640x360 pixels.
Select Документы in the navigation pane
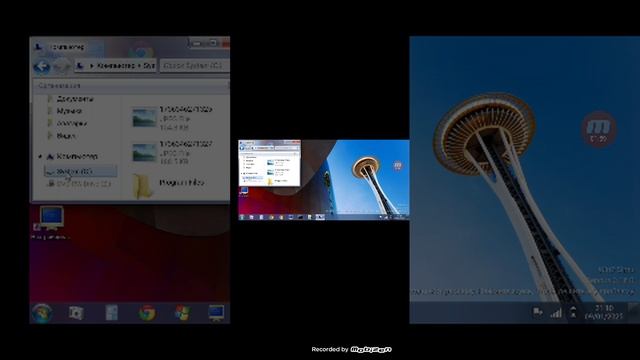pyautogui.click(x=71, y=99)
